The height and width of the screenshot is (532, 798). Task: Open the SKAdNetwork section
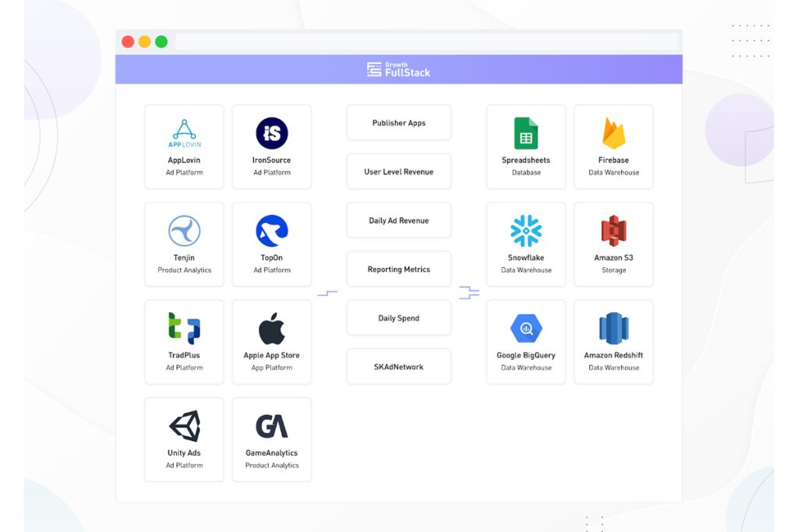point(398,366)
